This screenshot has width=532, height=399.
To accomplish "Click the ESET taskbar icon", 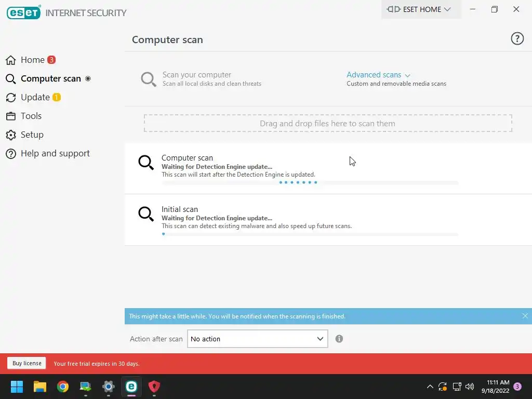I will coord(131,387).
